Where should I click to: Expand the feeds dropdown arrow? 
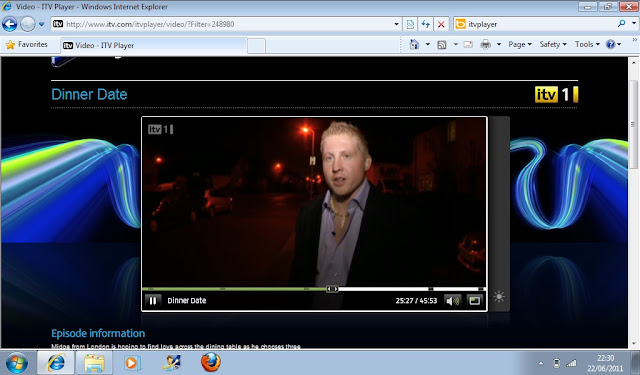click(x=456, y=44)
